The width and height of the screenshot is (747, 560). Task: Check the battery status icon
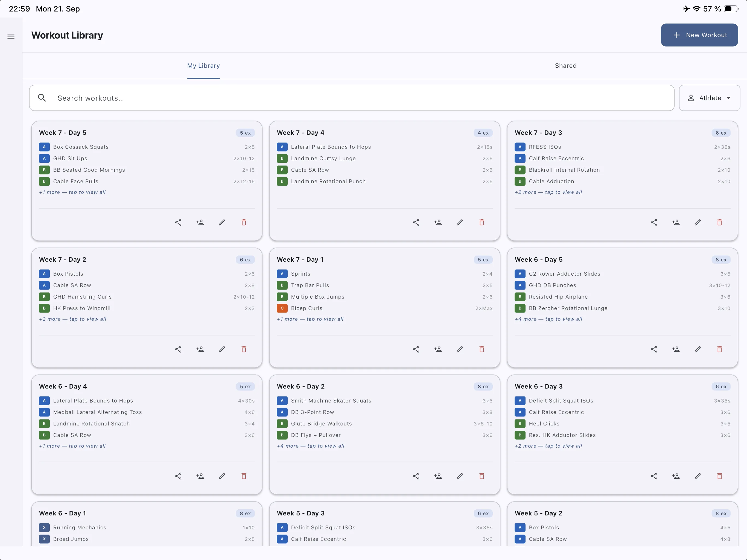[x=731, y=9]
